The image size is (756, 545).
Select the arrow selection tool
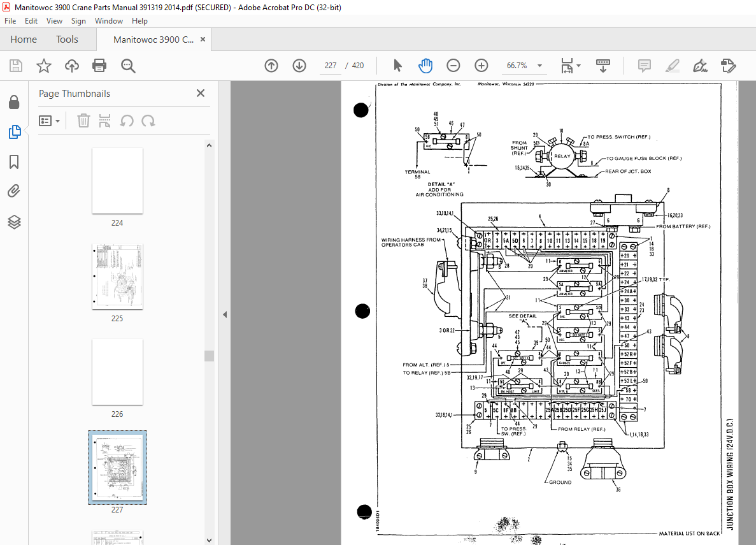[397, 66]
